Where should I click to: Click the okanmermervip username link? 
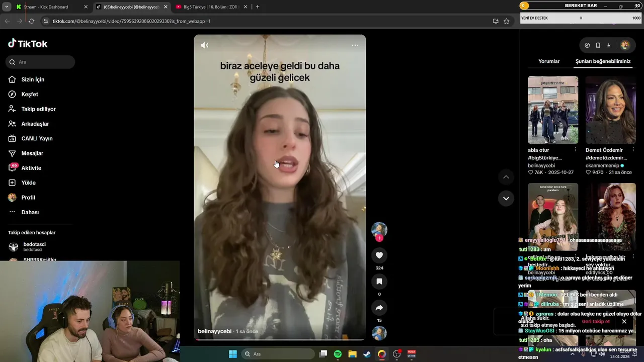click(602, 165)
